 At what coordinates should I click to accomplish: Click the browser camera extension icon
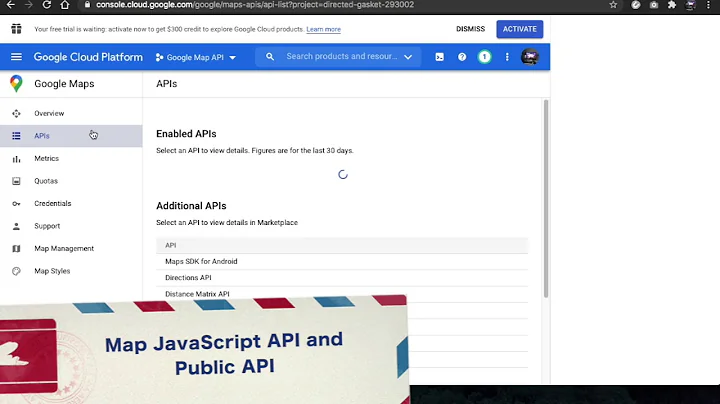pos(654,5)
